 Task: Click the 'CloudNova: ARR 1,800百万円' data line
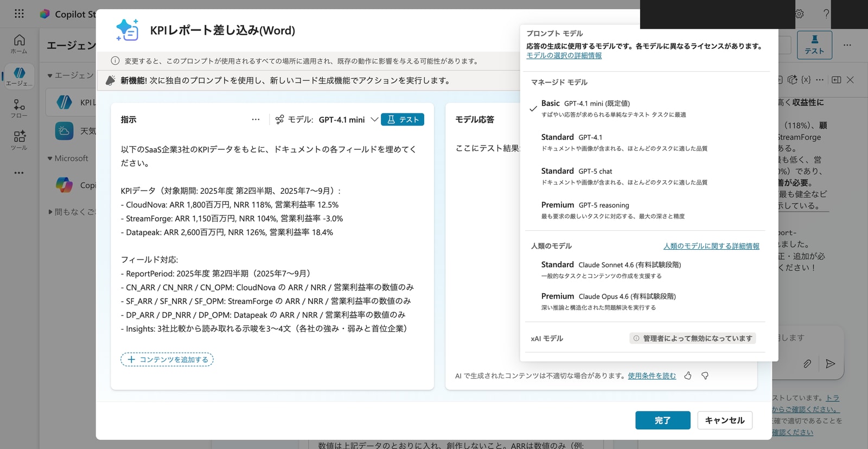tap(229, 205)
